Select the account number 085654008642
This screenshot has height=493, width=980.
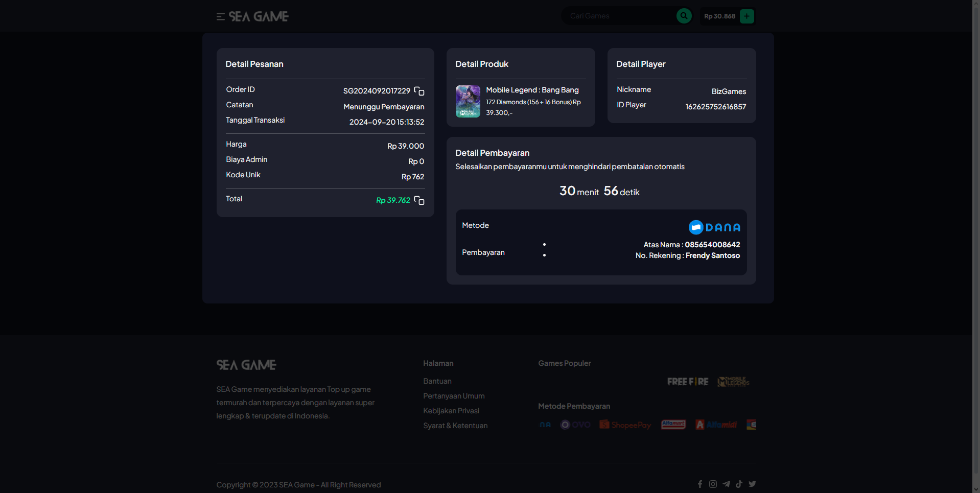[x=712, y=245]
